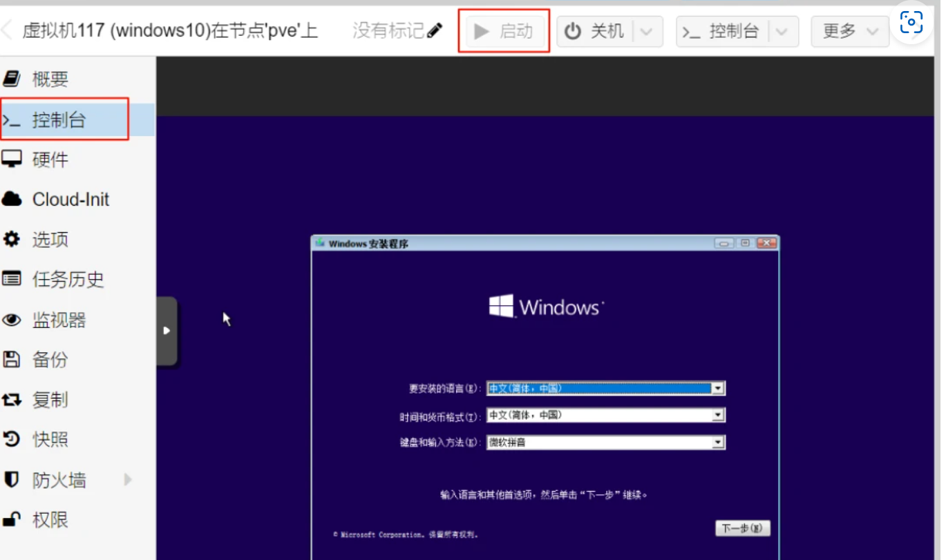The image size is (946, 560).
Task: Open the 更多 more dropdown
Action: [850, 31]
